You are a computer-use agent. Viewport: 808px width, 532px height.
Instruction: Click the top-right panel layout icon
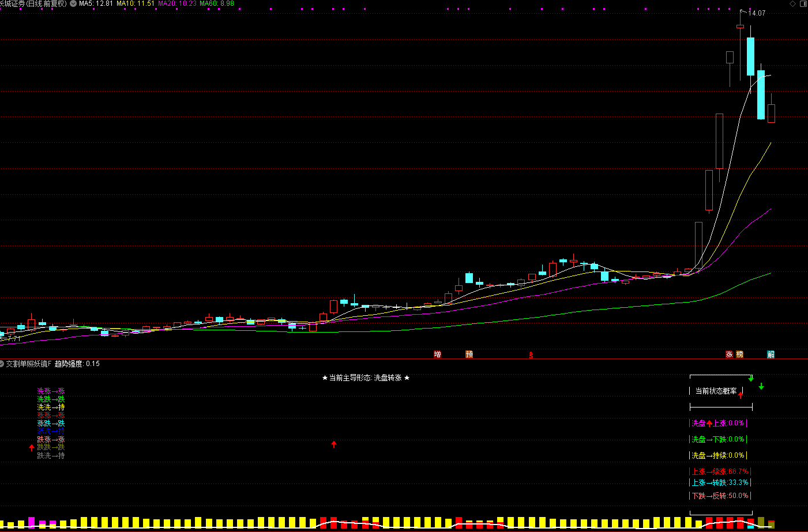tap(803, 3)
